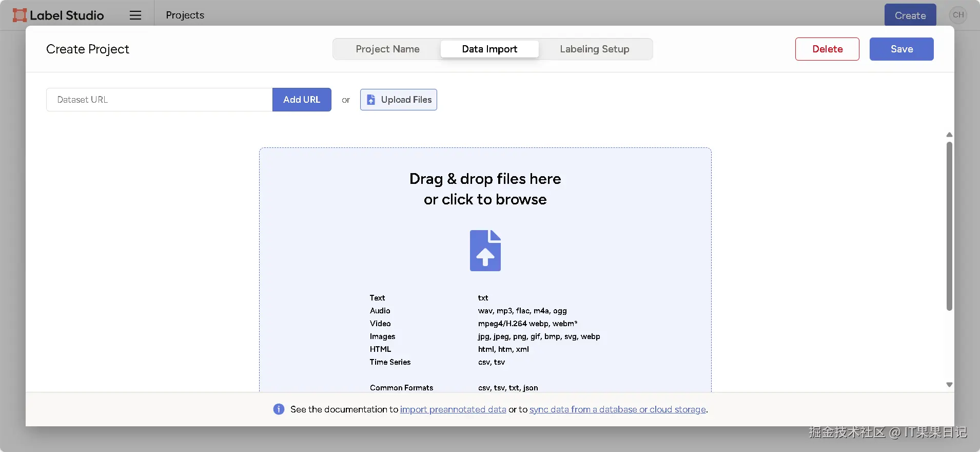Viewport: 980px width, 452px height.
Task: Save the new project
Action: click(x=901, y=49)
